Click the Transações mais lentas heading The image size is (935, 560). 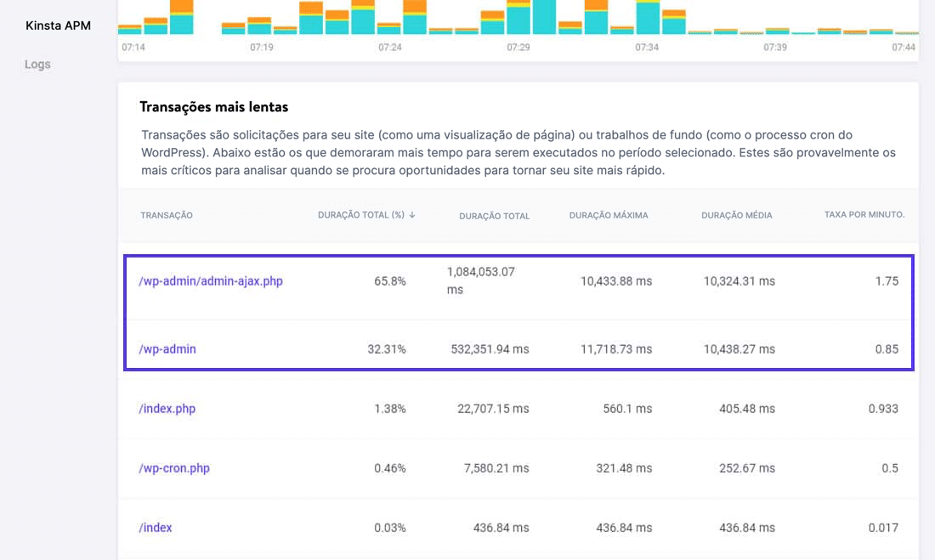pyautogui.click(x=212, y=106)
